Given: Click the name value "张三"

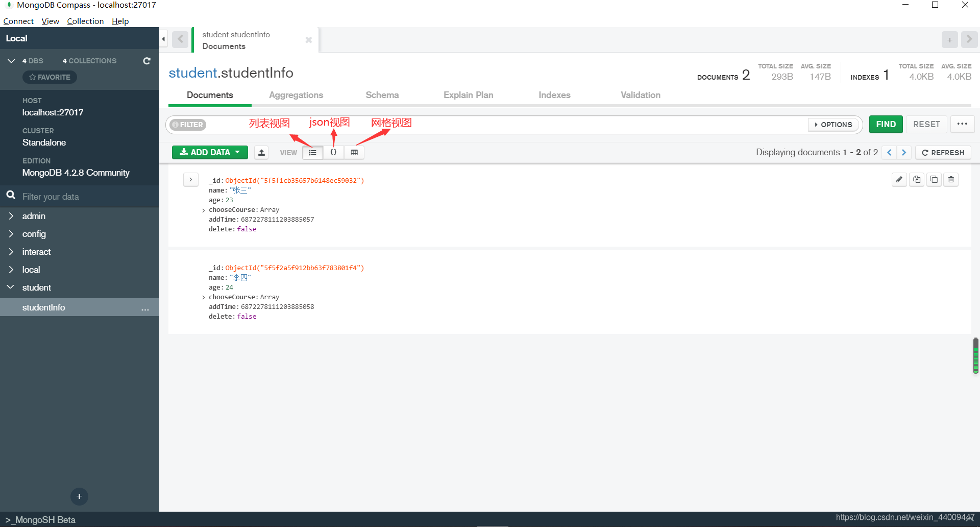Looking at the screenshot, I should (x=240, y=190).
